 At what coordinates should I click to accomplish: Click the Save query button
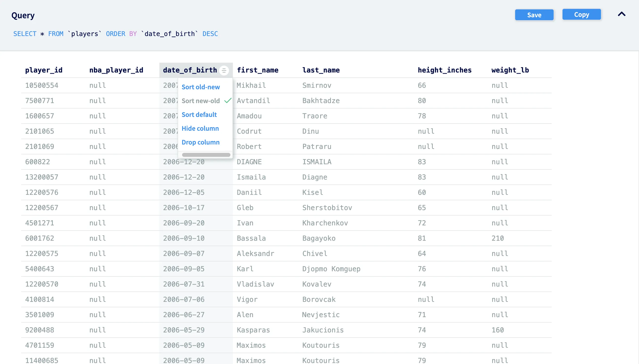534,15
